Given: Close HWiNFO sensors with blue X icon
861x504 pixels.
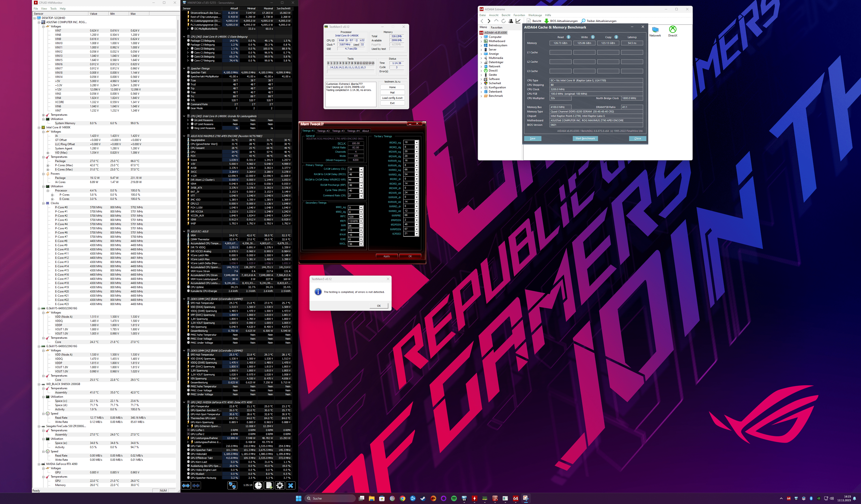Looking at the screenshot, I should 290,485.
